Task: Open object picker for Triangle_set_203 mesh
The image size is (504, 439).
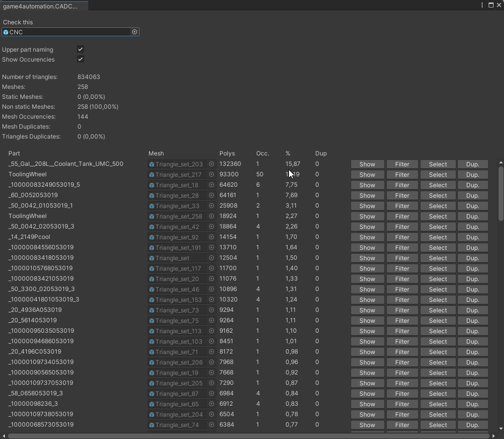Action: point(212,164)
